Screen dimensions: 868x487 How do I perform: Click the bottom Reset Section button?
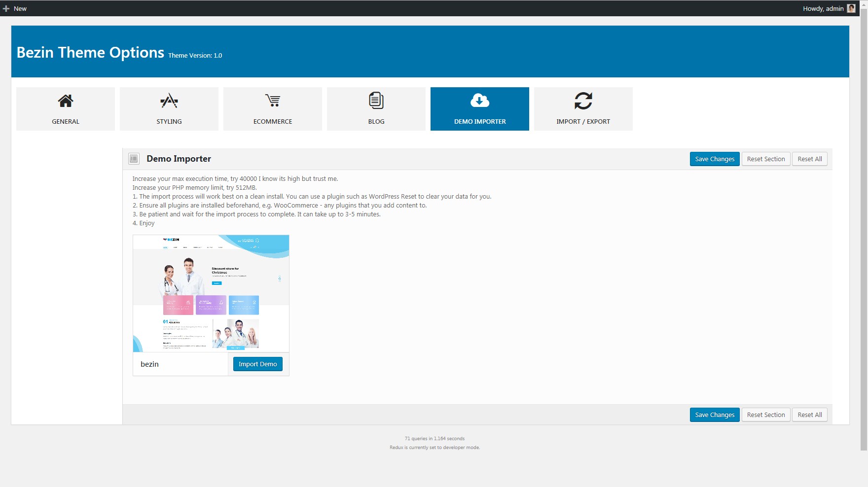766,415
